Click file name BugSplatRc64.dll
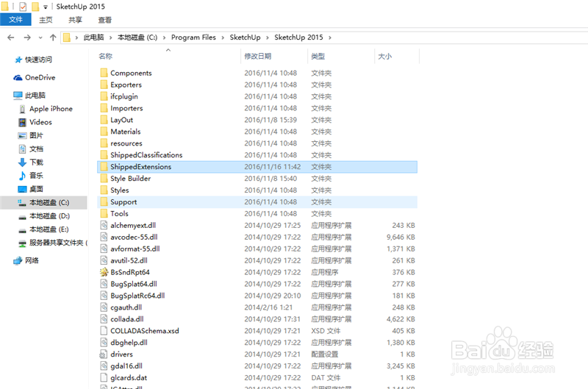Screen dimensions: 588x389 [x=137, y=296]
